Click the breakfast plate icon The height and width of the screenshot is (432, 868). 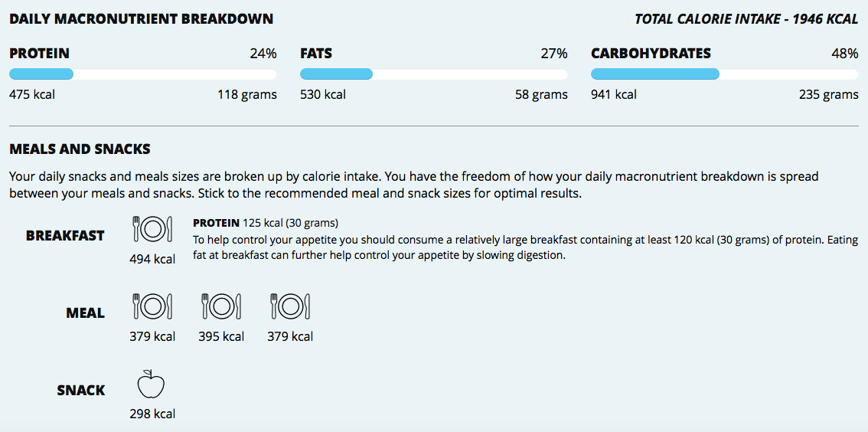click(x=152, y=228)
